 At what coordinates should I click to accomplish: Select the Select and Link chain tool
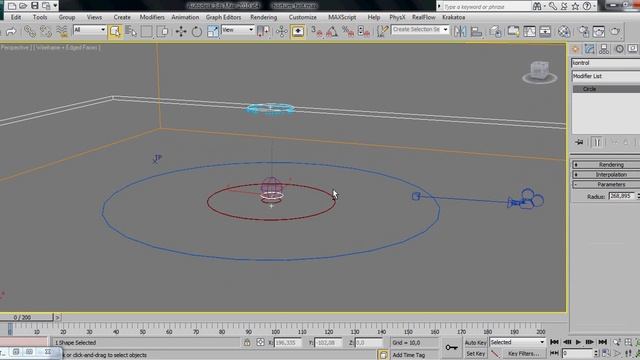[29, 31]
